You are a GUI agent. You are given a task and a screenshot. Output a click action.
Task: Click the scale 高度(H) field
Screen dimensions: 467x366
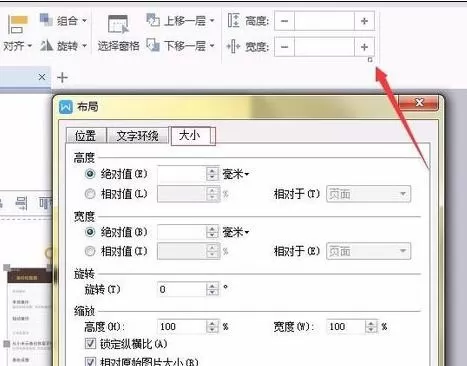point(182,326)
